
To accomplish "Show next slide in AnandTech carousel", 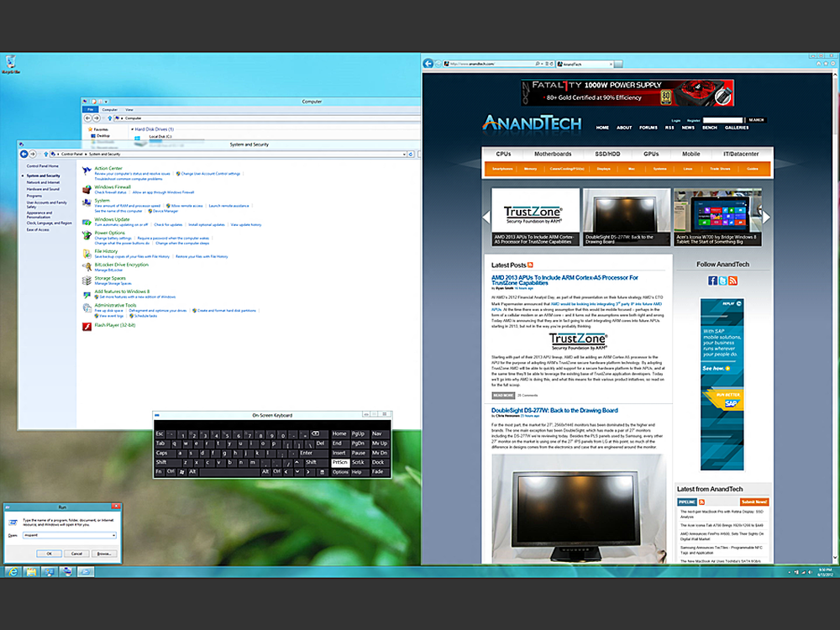I will pyautogui.click(x=767, y=217).
